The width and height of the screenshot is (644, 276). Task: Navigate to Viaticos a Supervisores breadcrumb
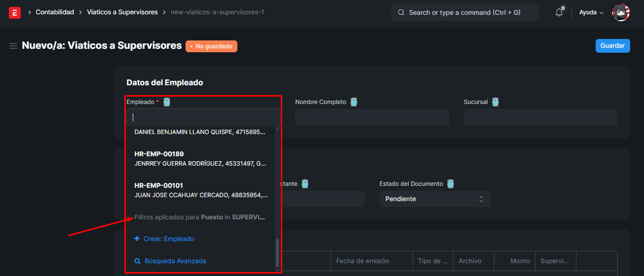click(122, 12)
